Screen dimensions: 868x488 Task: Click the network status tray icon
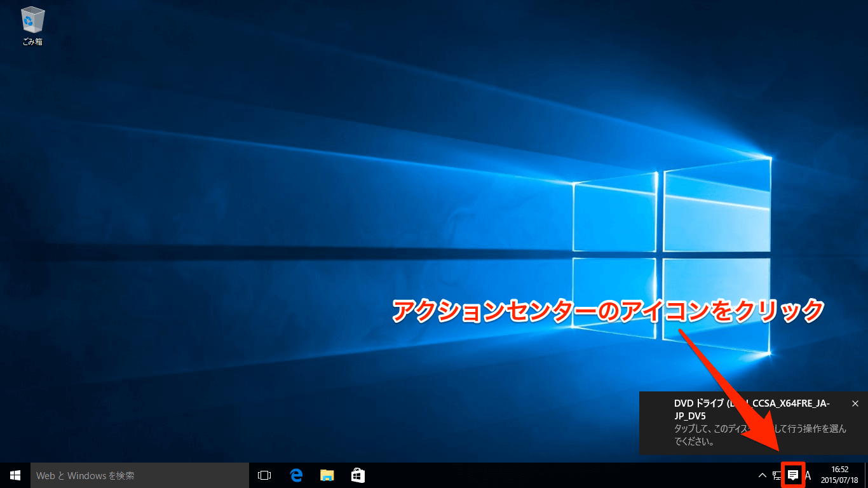[777, 475]
